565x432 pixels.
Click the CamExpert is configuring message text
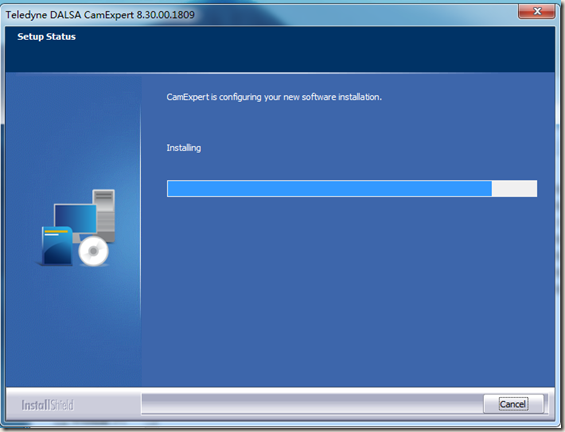coord(274,97)
